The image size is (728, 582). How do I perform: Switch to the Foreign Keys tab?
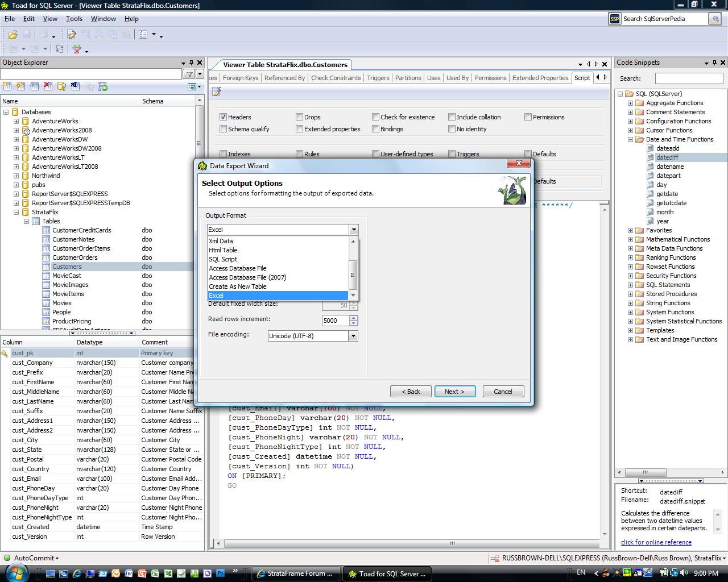tap(240, 78)
